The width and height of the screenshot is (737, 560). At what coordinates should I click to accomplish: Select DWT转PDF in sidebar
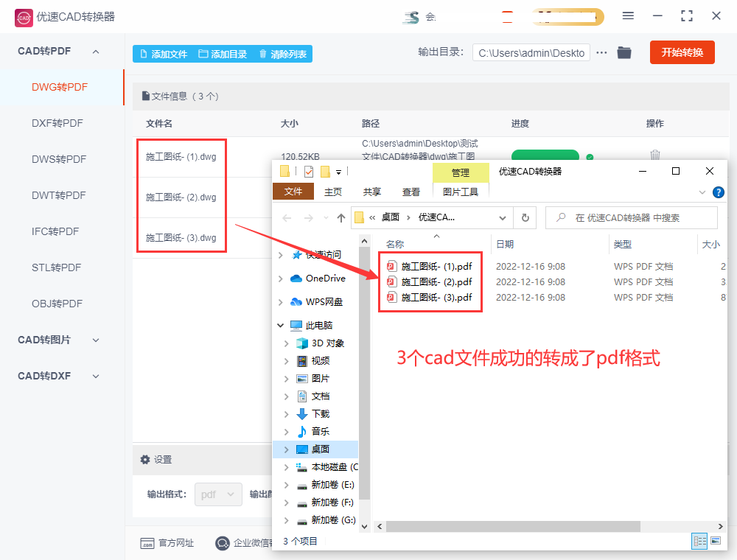(59, 195)
